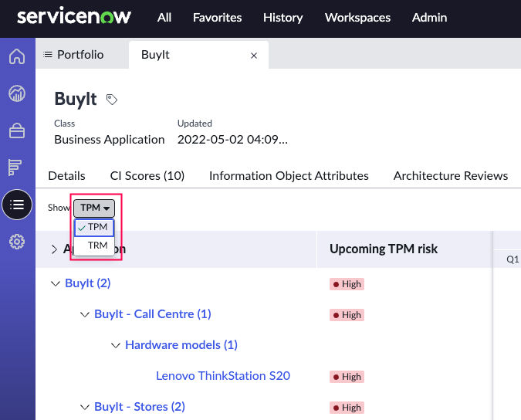Click the BuyIt page heading
521x420 pixels.
click(x=76, y=99)
